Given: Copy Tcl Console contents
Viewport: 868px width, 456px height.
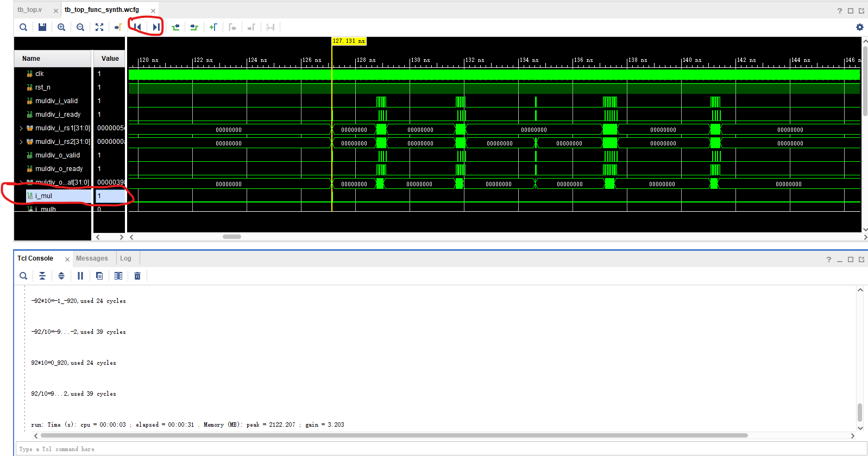Looking at the screenshot, I should pos(99,276).
